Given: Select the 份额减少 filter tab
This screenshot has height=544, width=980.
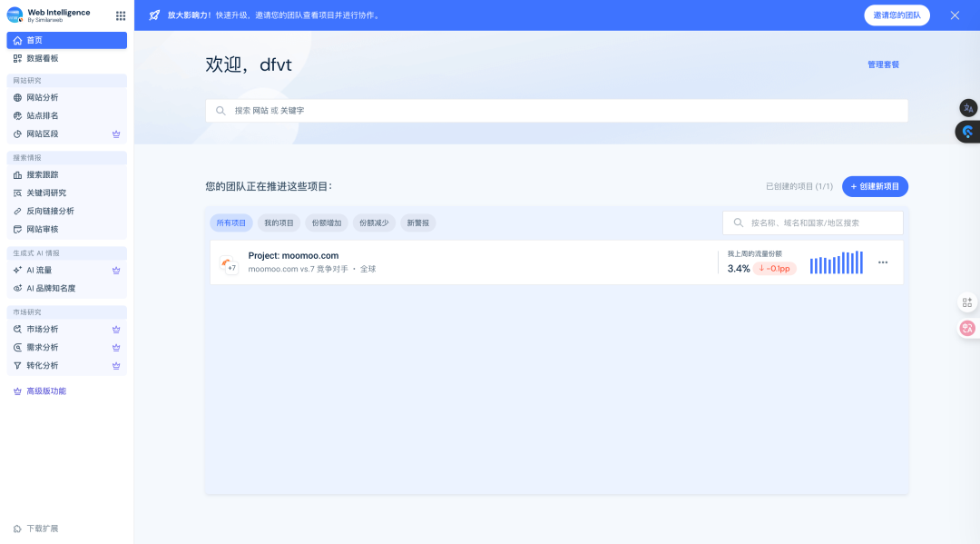Looking at the screenshot, I should tap(374, 223).
